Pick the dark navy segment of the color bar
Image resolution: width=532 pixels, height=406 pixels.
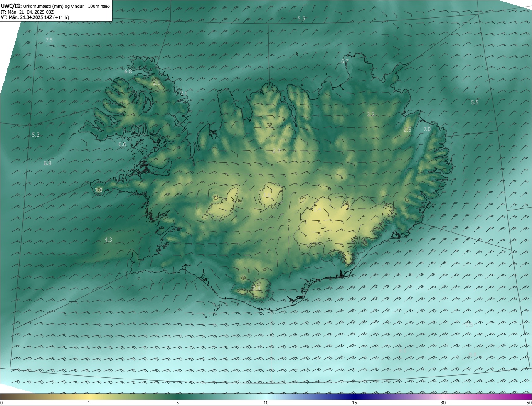[x=355, y=396]
